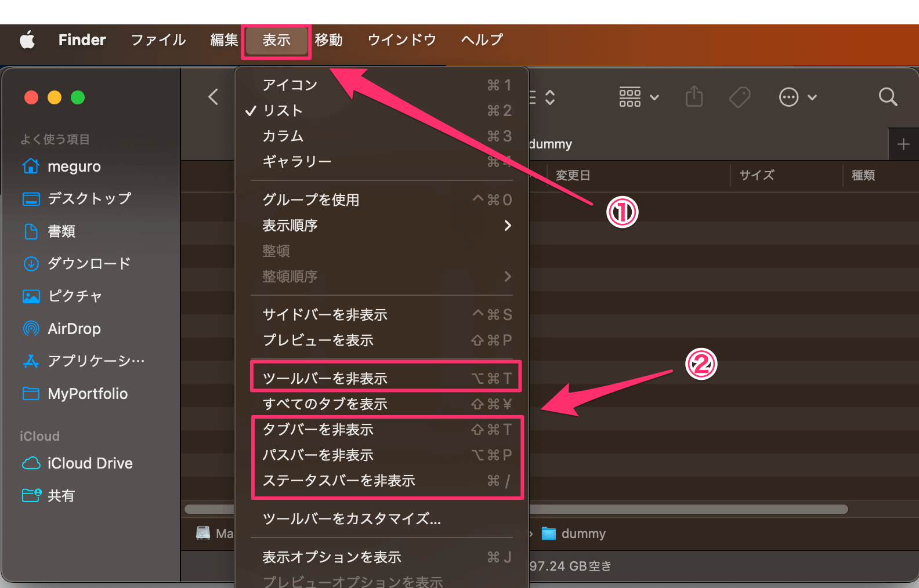
Task: Toggle ステータスバーを非表示 menu item
Action: pyautogui.click(x=339, y=481)
